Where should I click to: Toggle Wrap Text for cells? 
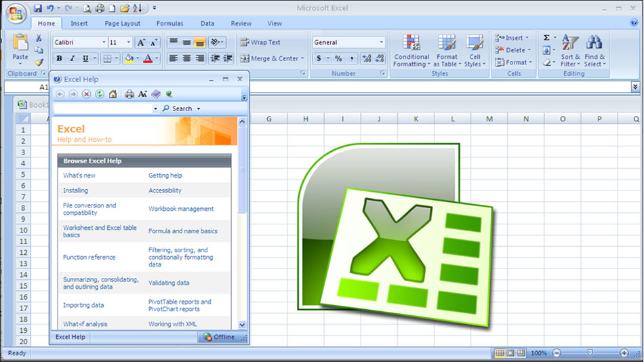pos(260,42)
